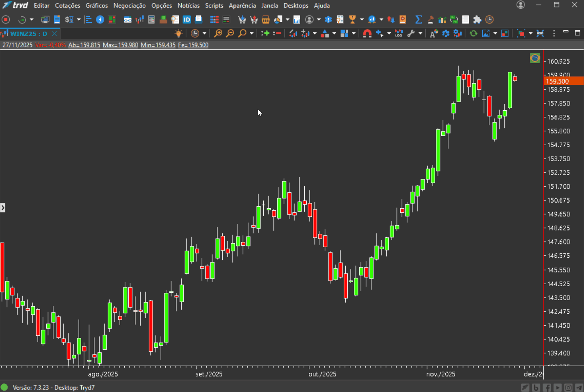This screenshot has width=584, height=392.
Task: Click the 159.500 current price label
Action: point(563,81)
